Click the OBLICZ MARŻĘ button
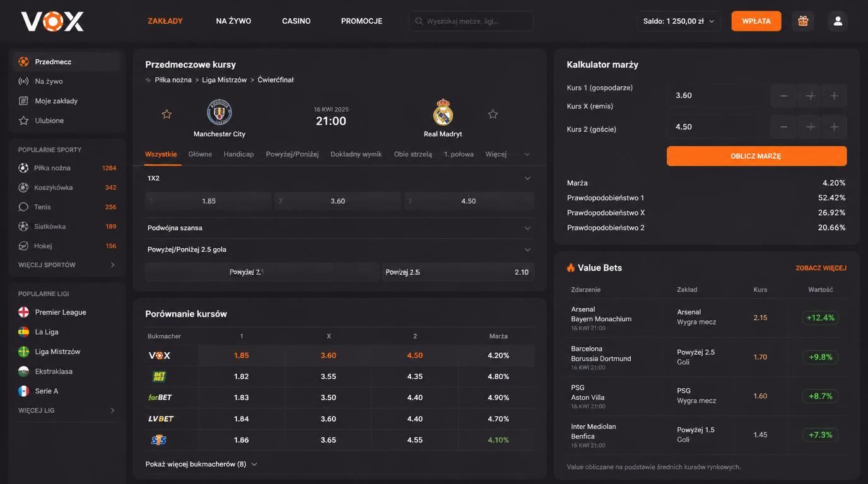 click(756, 156)
